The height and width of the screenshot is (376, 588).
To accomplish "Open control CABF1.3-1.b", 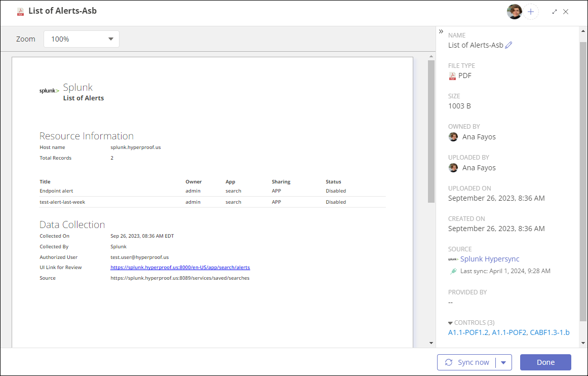I will click(550, 332).
